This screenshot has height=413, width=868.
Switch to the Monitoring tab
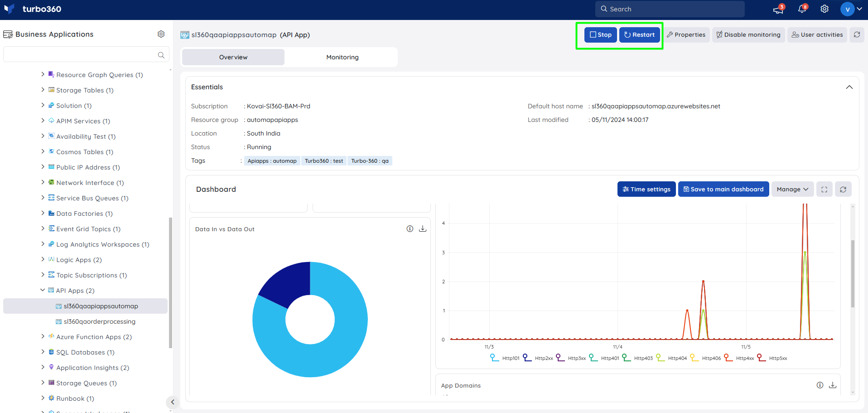click(x=342, y=57)
